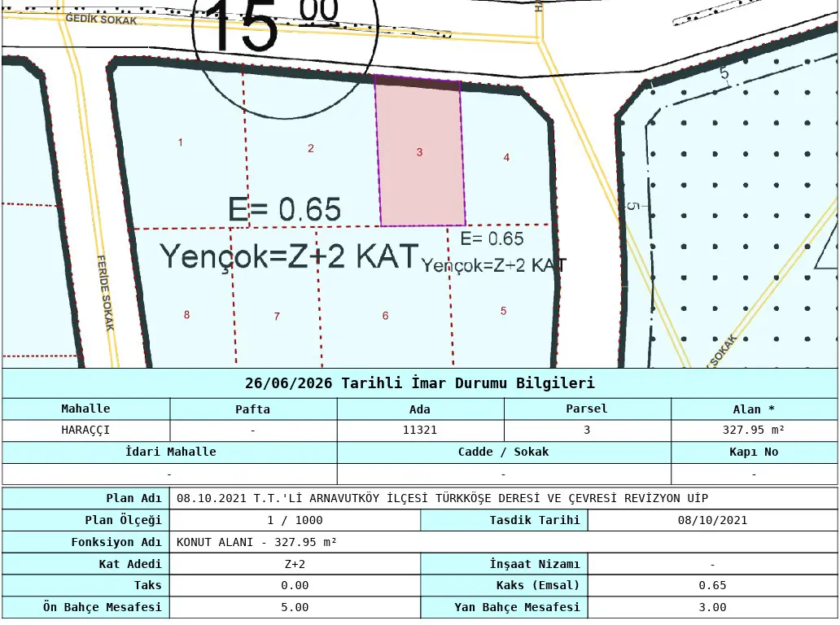
Task: Select the Ada value "11321"
Action: click(x=420, y=430)
